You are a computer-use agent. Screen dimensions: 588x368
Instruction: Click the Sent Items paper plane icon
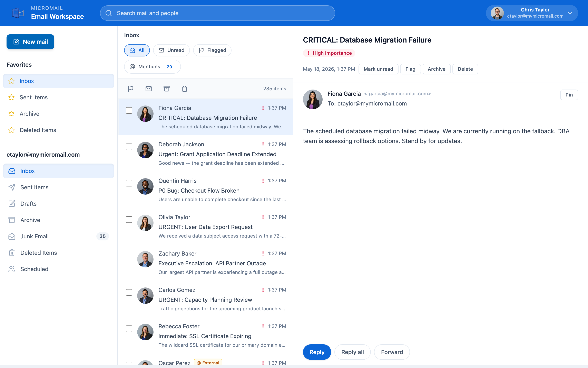(12, 187)
